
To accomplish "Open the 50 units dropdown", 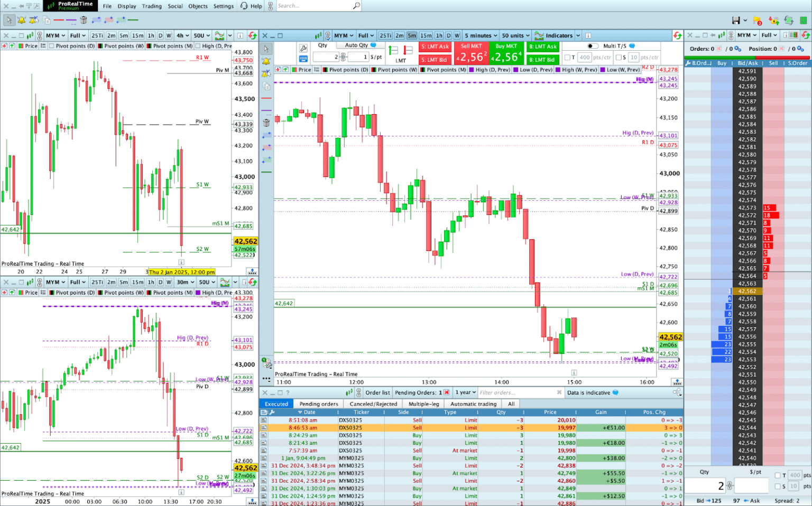I will coord(515,35).
